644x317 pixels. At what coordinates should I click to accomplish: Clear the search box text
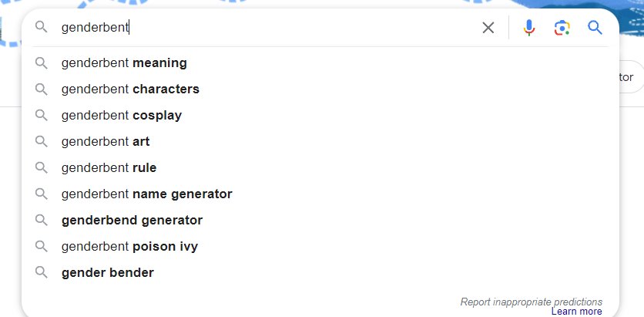tap(488, 28)
